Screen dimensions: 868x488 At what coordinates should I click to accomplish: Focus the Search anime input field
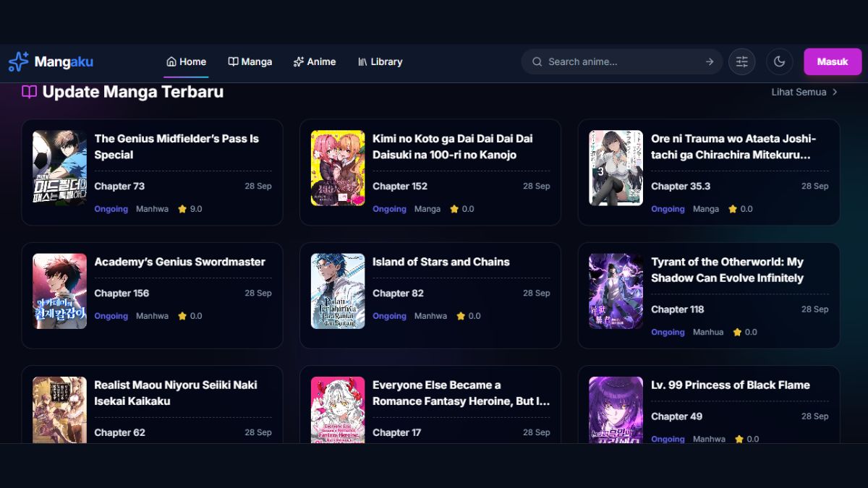pos(622,62)
